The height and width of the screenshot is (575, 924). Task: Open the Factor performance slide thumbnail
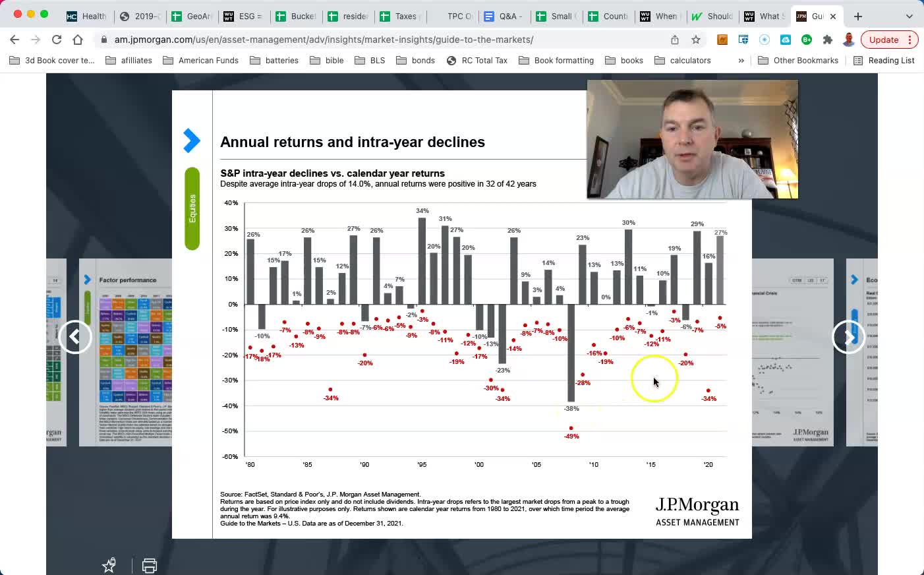click(126, 352)
